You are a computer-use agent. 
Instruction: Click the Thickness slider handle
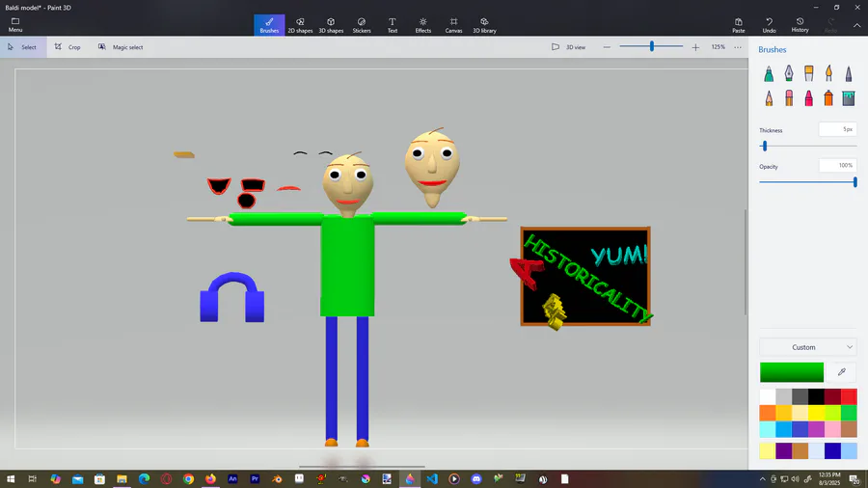765,146
